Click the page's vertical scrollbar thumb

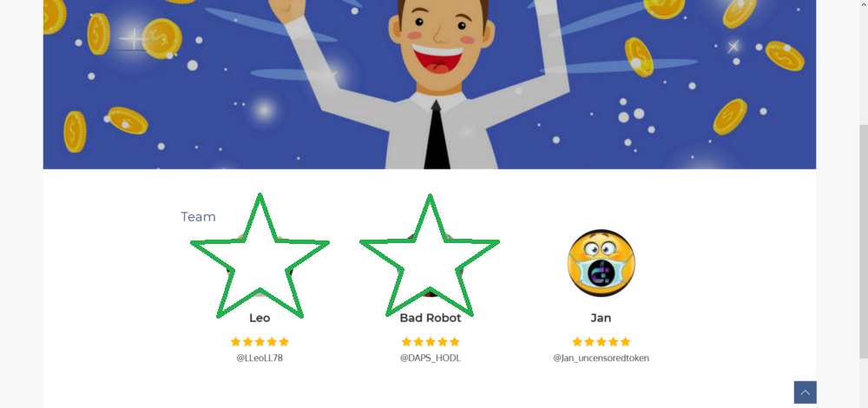pos(864,242)
